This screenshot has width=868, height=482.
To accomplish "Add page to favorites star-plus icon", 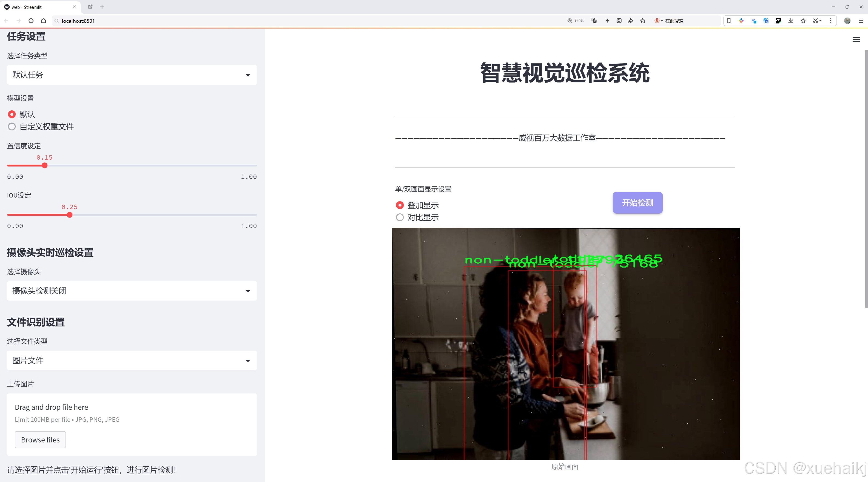I will click(x=643, y=21).
